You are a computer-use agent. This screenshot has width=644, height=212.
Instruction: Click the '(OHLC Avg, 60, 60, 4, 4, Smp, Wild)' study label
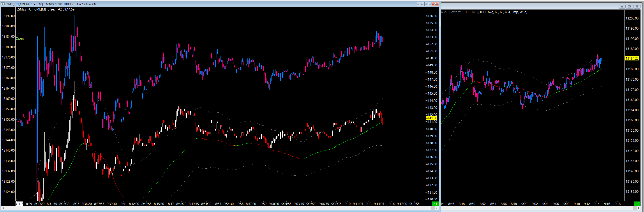(502, 12)
